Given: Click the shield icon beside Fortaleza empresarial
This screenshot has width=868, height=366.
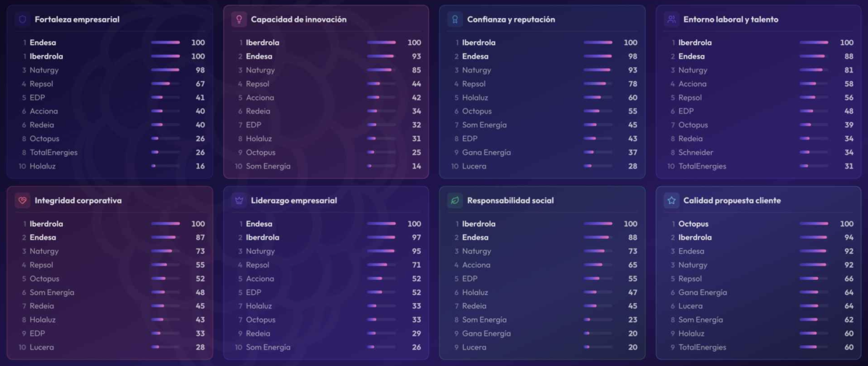Looking at the screenshot, I should point(22,20).
